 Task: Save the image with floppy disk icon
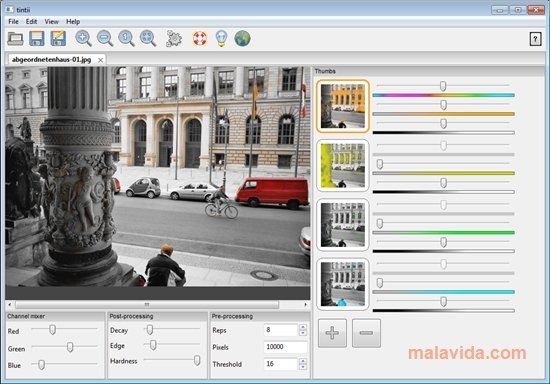coord(36,39)
